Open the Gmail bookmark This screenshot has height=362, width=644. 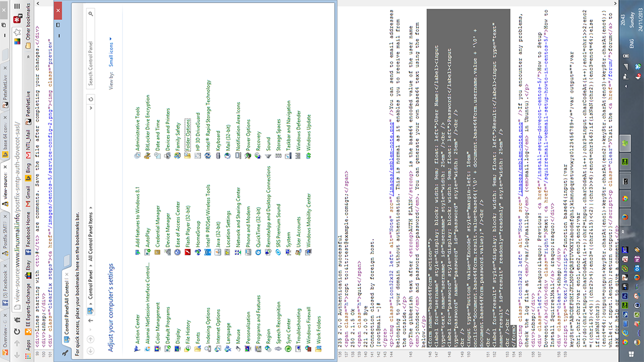click(28, 196)
